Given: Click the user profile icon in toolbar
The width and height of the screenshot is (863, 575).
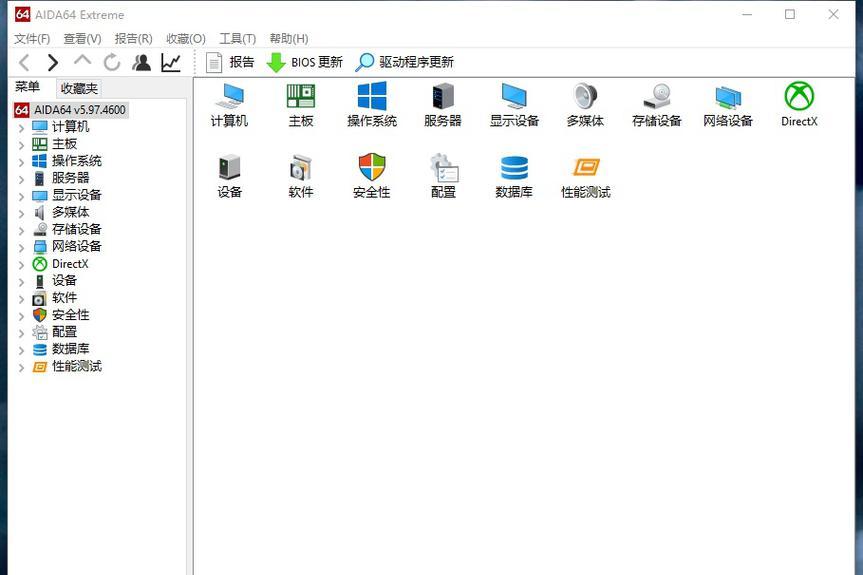Looking at the screenshot, I should pyautogui.click(x=141, y=63).
